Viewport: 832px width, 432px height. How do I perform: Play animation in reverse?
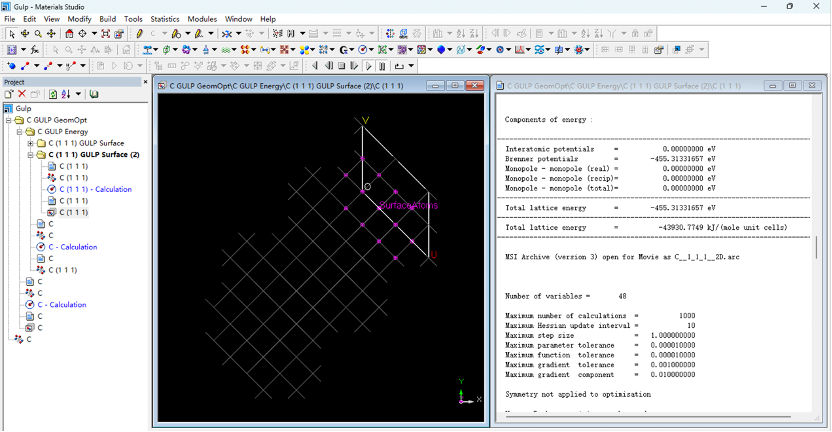tap(315, 66)
